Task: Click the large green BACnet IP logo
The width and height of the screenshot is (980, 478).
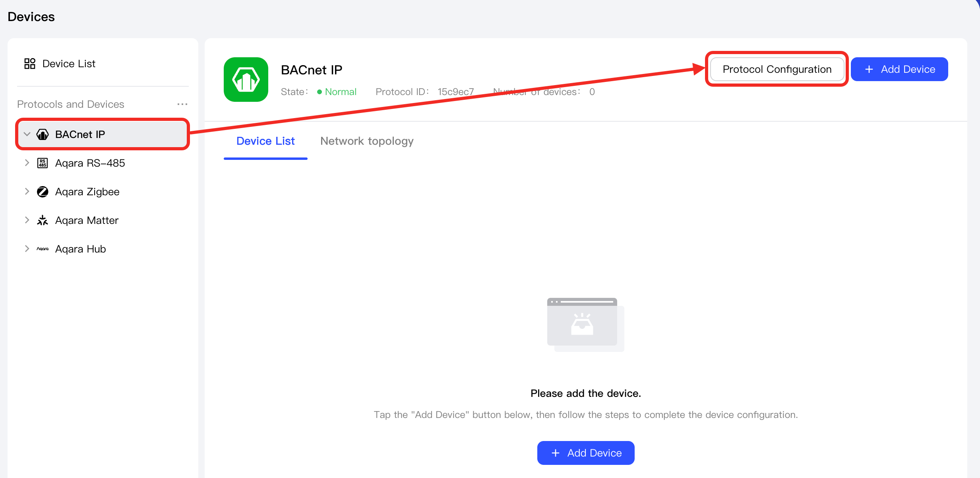Action: [246, 80]
